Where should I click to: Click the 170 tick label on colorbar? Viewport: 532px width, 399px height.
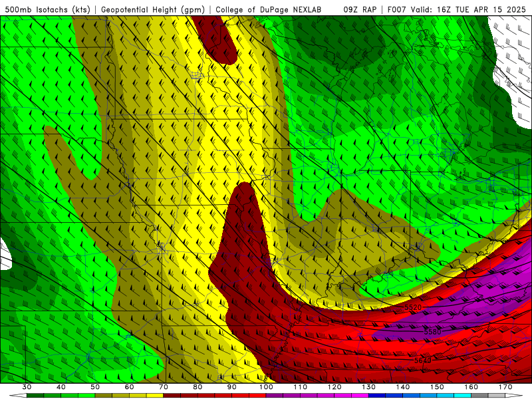(x=505, y=387)
